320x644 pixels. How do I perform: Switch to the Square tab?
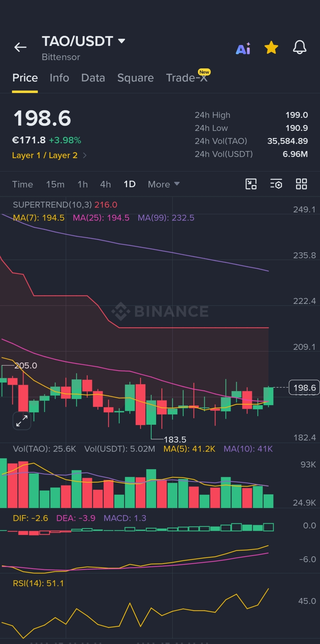[135, 78]
